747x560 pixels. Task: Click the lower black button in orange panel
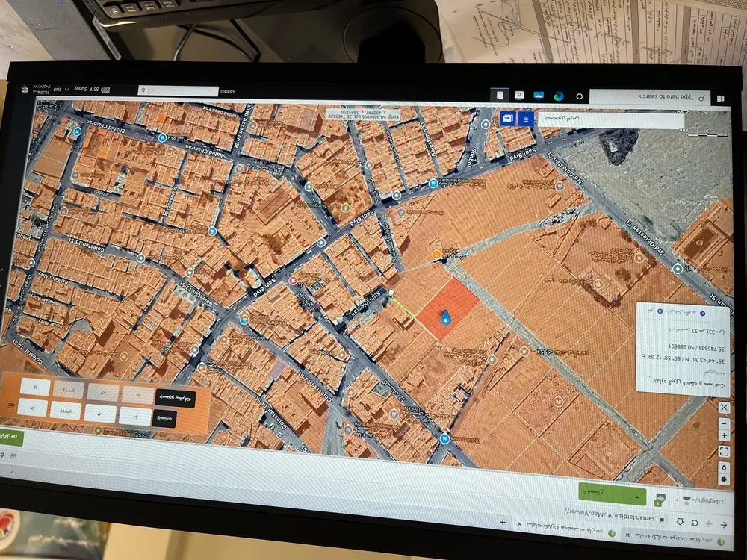pyautogui.click(x=164, y=419)
